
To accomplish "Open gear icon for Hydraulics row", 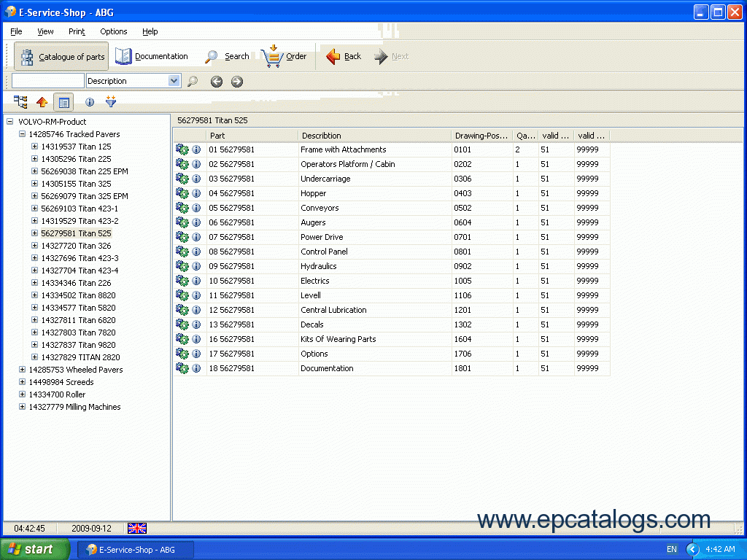I will [x=182, y=266].
